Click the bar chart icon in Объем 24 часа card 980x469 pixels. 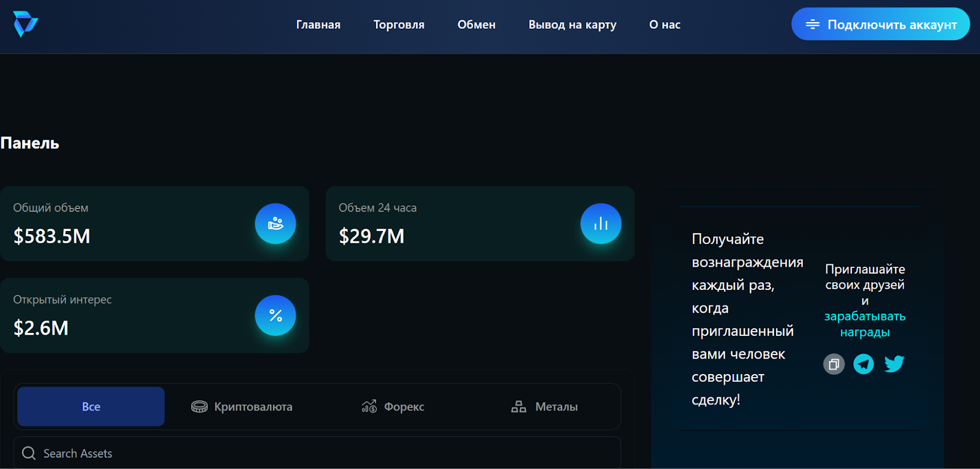click(x=600, y=224)
